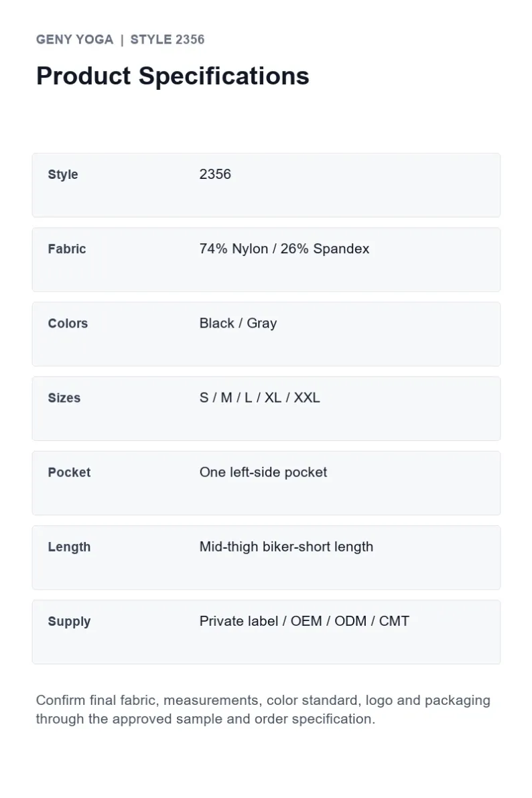Viewport: 532px width, 798px height.
Task: Select the Fabric row label
Action: click(67, 249)
